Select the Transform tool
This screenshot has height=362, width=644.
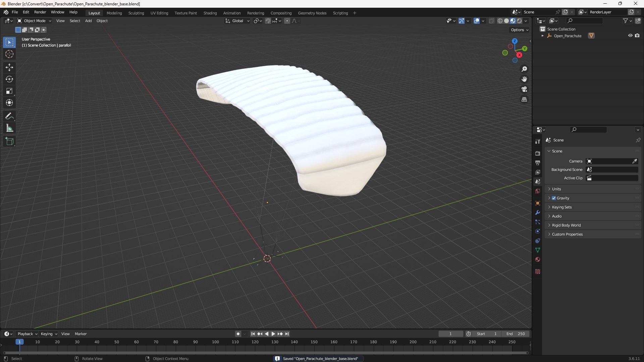(x=9, y=103)
